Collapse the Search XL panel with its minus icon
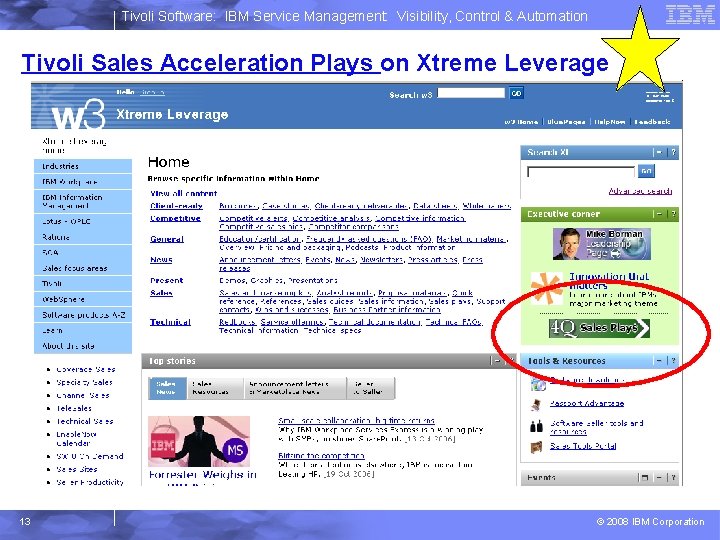Screen dimensions: 720x540 click(659, 152)
